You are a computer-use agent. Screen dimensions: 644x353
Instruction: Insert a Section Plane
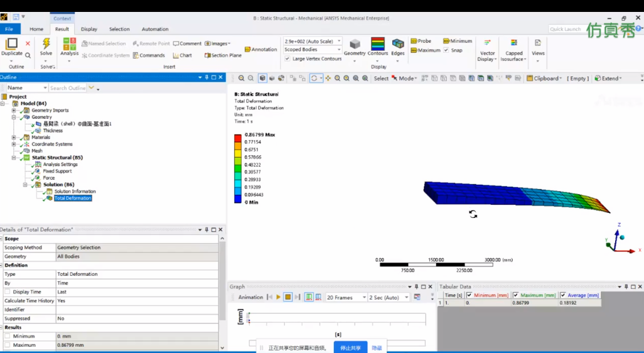[223, 55]
